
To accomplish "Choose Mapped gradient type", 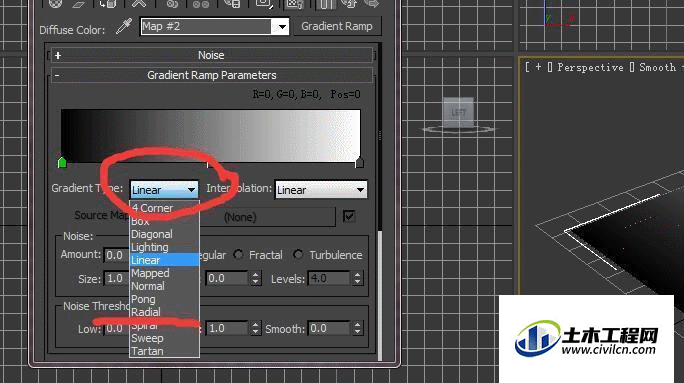I will click(165, 273).
